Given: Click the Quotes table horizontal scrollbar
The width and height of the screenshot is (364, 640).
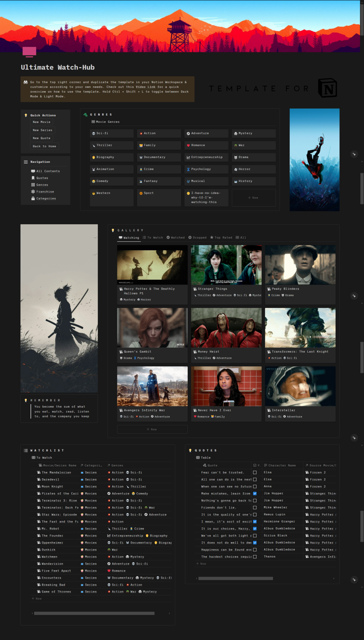Looking at the screenshot, I should 235,578.
